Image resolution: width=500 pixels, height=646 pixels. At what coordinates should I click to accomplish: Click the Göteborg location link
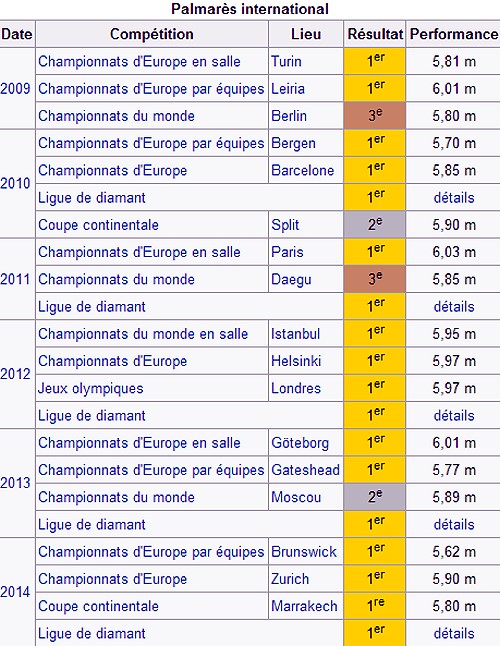coord(300,443)
